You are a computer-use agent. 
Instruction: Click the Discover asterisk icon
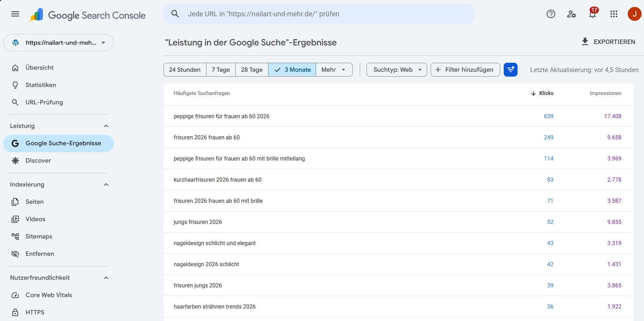(15, 160)
